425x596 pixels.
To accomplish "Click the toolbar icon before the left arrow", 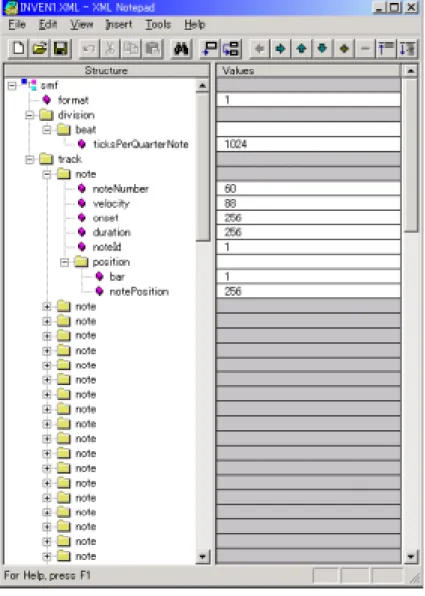I will pyautogui.click(x=231, y=49).
